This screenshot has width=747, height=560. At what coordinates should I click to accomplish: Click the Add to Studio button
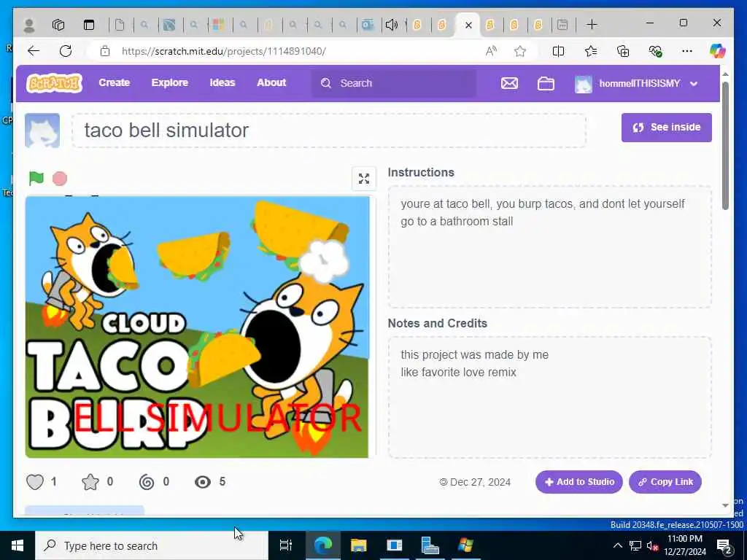[x=578, y=482]
